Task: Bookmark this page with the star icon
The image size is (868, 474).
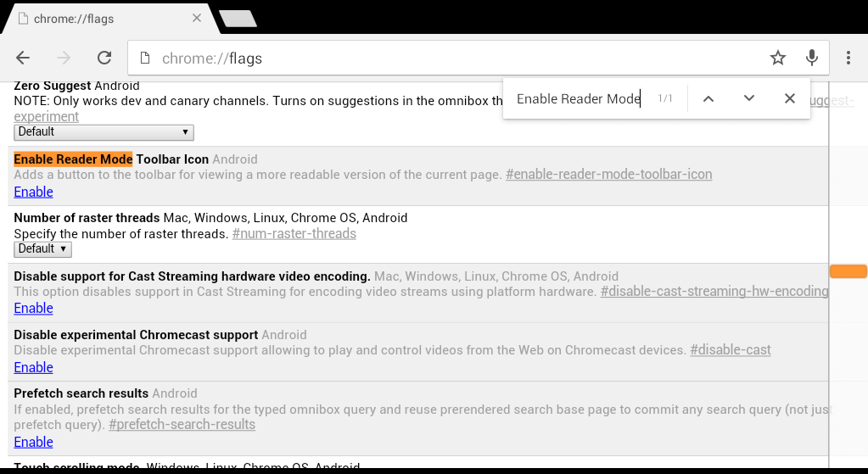Action: coord(778,58)
